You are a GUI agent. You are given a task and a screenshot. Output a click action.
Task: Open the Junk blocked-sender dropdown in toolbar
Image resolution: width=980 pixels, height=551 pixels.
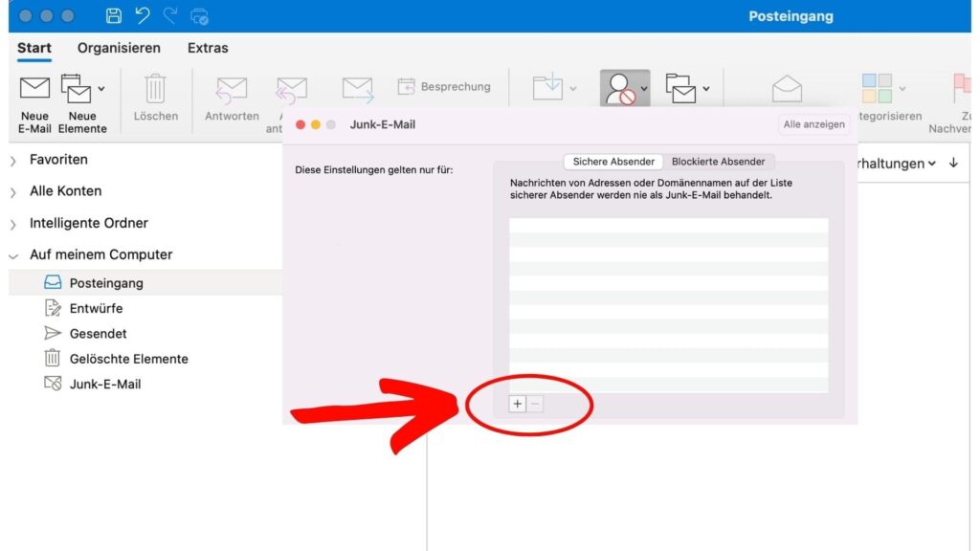(644, 89)
